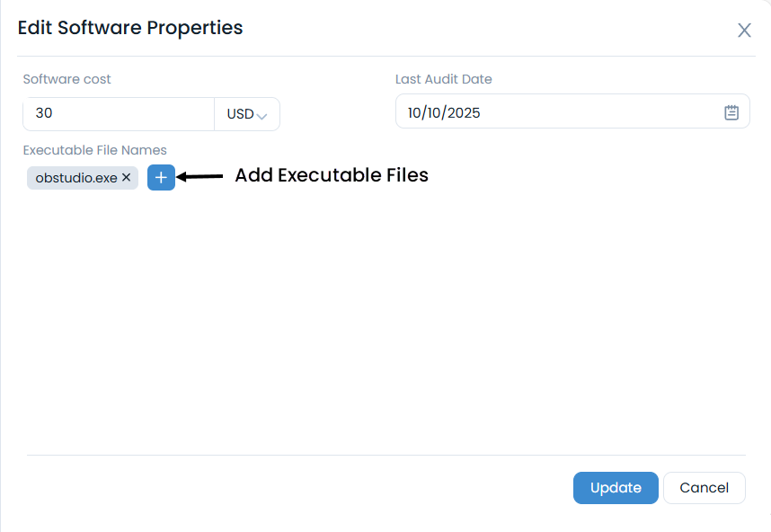Discard edits using the Cancel button

(x=704, y=487)
